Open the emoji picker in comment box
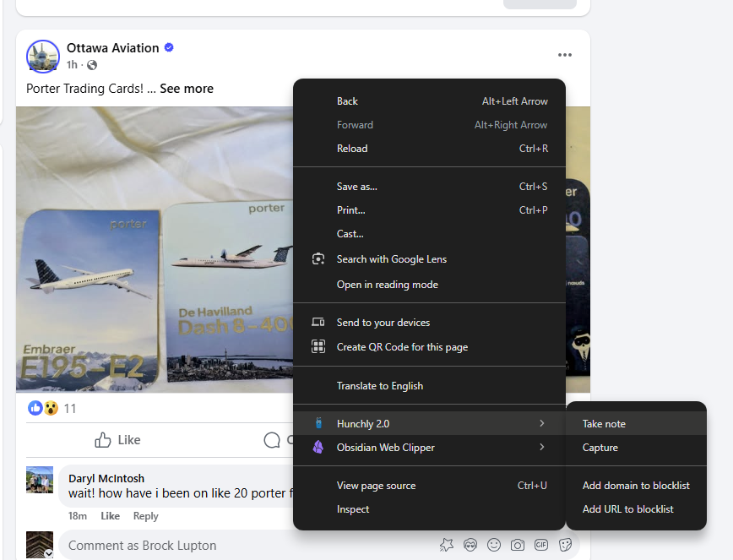This screenshot has width=733, height=560. pyautogui.click(x=494, y=545)
